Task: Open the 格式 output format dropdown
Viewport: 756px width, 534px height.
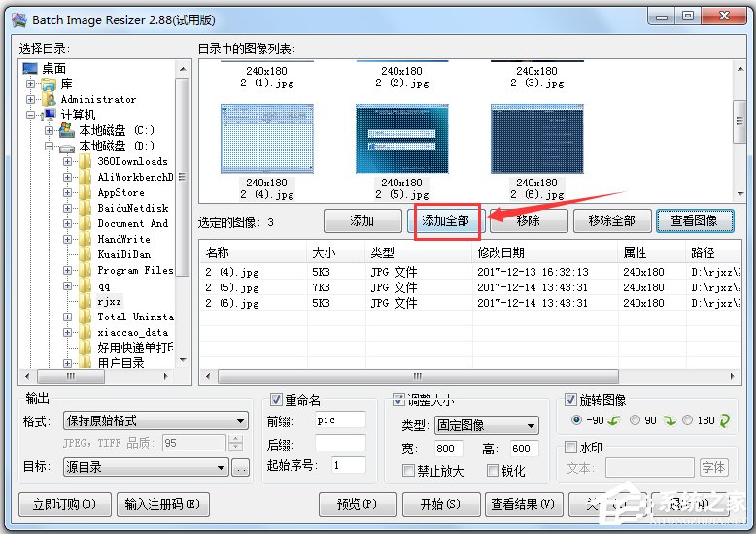Action: [155, 420]
